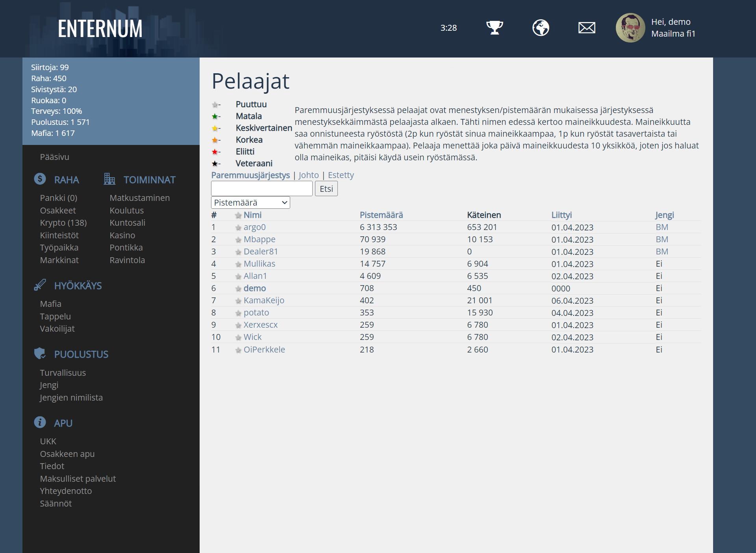Click the dollar RAHA section icon
Screen dimensions: 756x553
point(40,179)
